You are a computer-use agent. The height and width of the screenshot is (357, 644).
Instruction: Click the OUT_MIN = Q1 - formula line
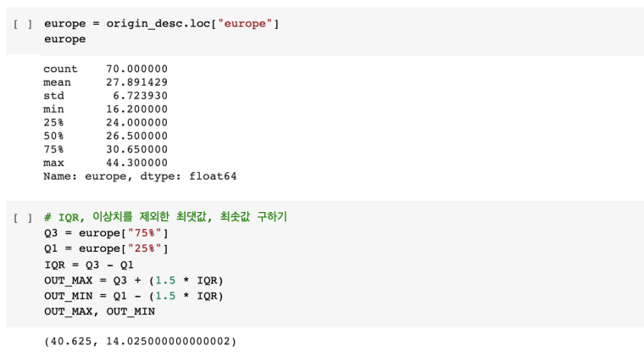[x=133, y=296]
